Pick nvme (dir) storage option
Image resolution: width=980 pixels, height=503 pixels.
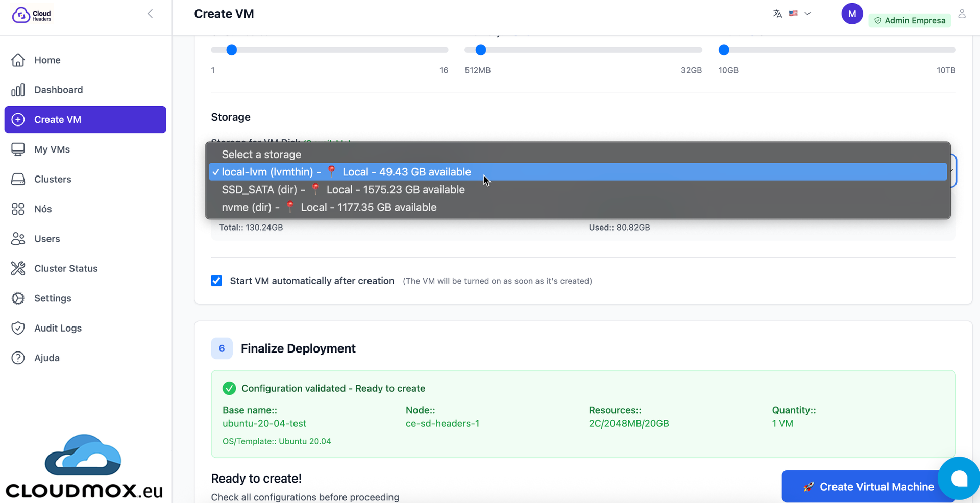pyautogui.click(x=329, y=207)
